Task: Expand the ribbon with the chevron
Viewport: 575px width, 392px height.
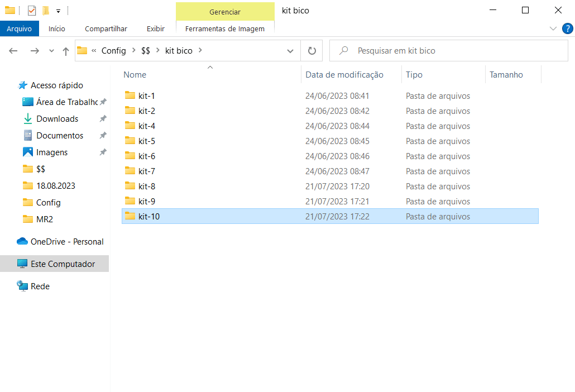Action: [553, 28]
